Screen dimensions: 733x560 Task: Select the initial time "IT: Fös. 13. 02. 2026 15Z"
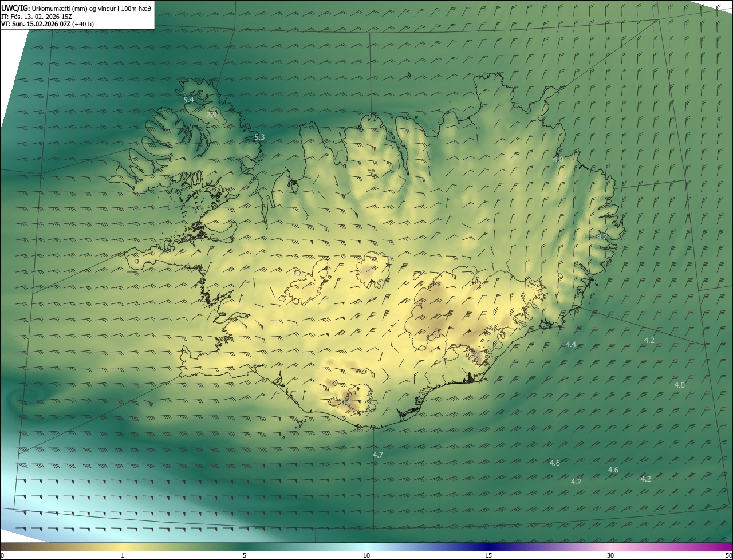pyautogui.click(x=36, y=16)
